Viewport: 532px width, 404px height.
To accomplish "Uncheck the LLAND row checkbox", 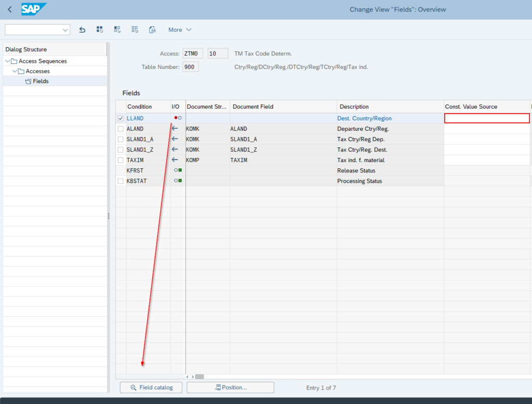I will [121, 118].
